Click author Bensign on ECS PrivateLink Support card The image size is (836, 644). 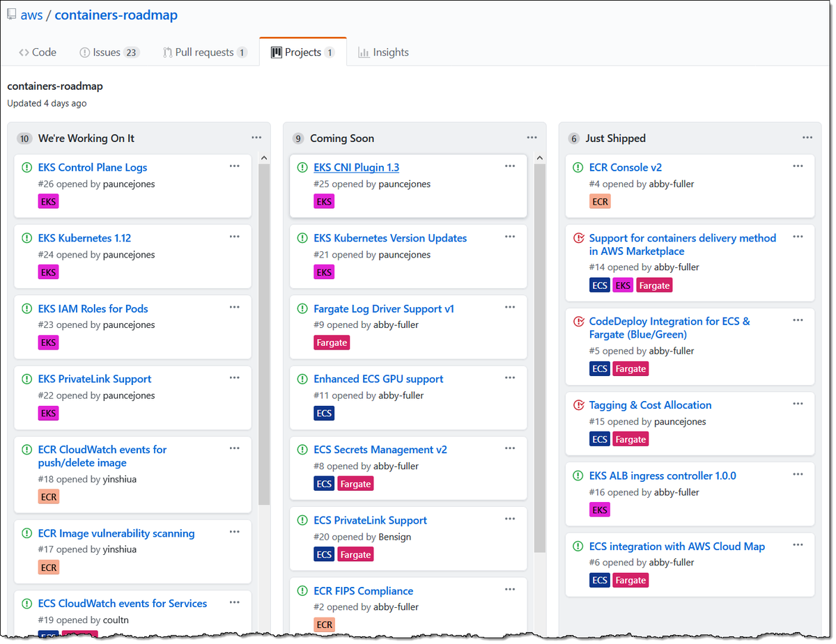(x=395, y=537)
